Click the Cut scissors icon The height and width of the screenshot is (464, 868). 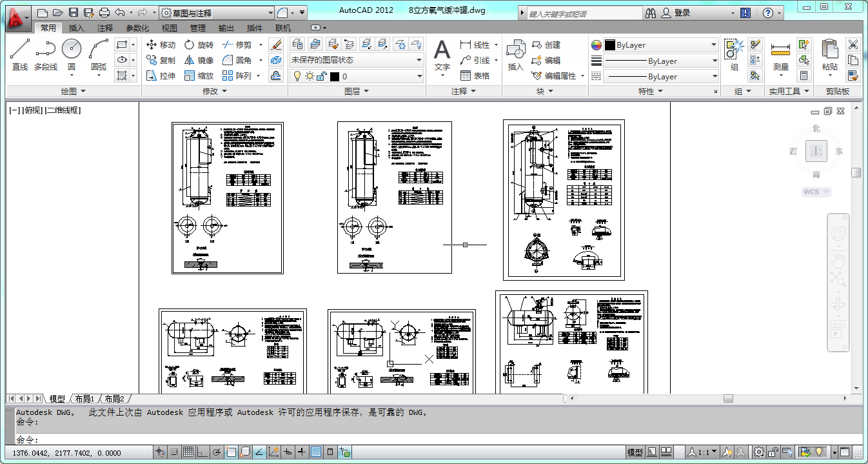pos(853,45)
